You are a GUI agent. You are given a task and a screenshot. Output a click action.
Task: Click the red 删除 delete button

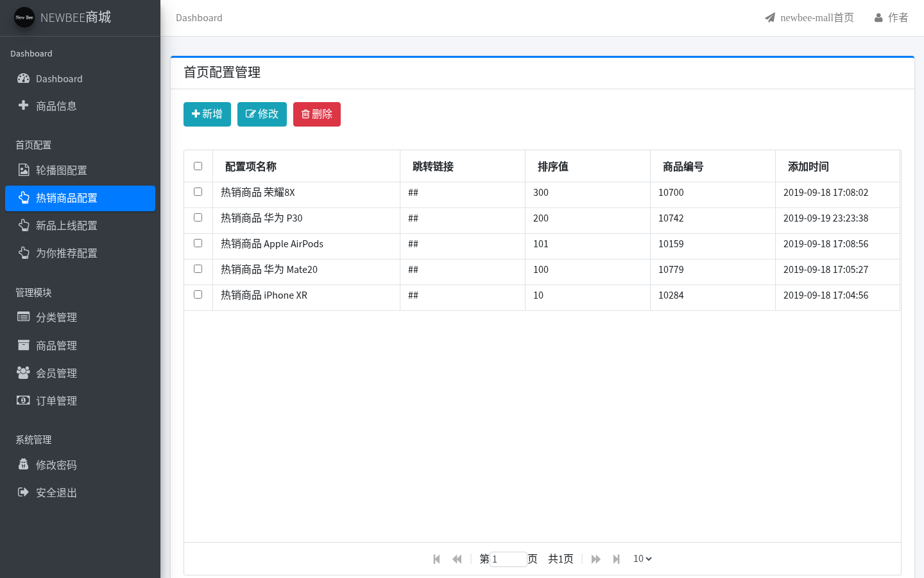(x=317, y=114)
